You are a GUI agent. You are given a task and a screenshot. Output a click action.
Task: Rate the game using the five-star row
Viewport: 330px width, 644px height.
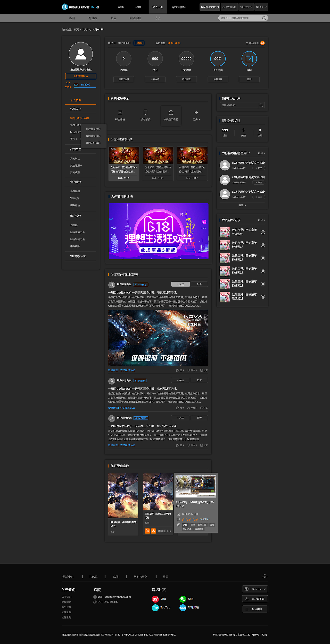point(190,519)
